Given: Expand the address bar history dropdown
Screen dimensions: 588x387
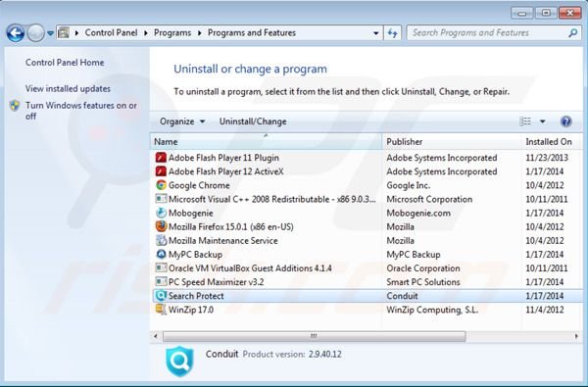Looking at the screenshot, I should [375, 33].
